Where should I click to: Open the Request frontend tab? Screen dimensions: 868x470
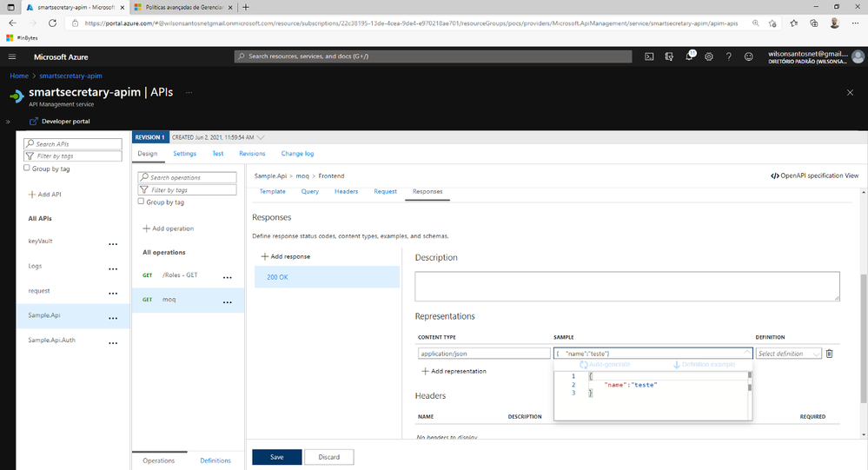(385, 191)
